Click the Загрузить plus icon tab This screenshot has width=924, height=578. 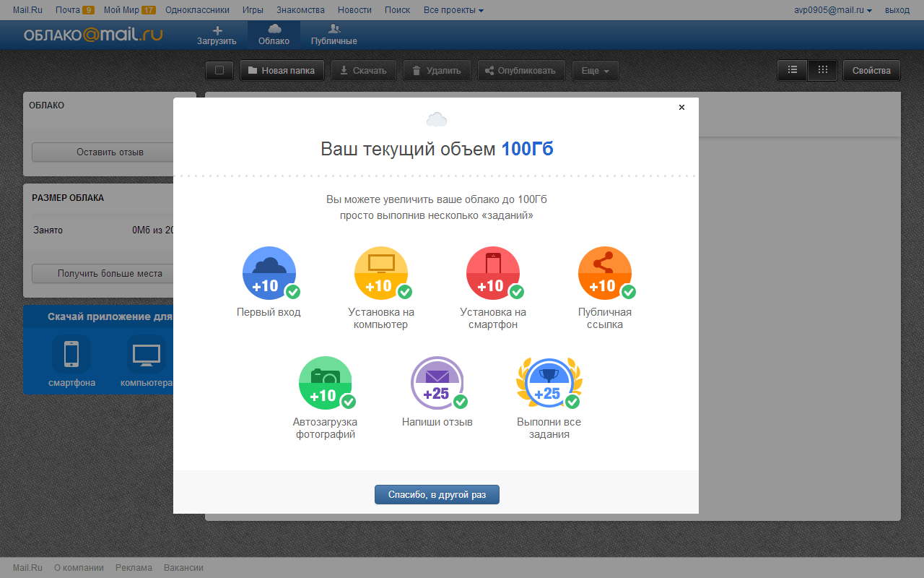click(x=217, y=35)
